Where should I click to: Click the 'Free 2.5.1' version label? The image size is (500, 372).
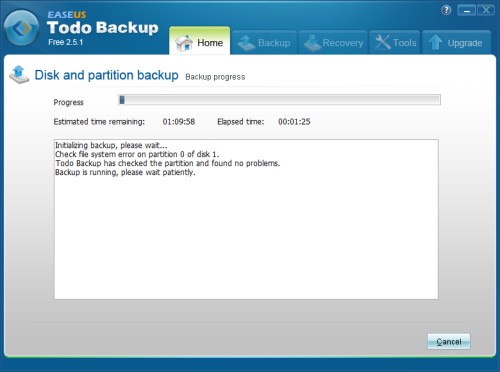click(65, 42)
